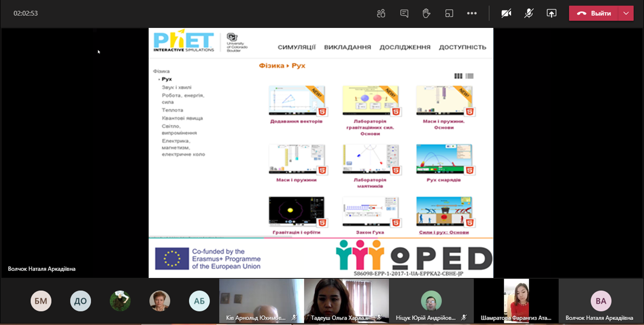
Task: Select Ніцук Юрій Андрійович's avatar
Action: (x=431, y=301)
